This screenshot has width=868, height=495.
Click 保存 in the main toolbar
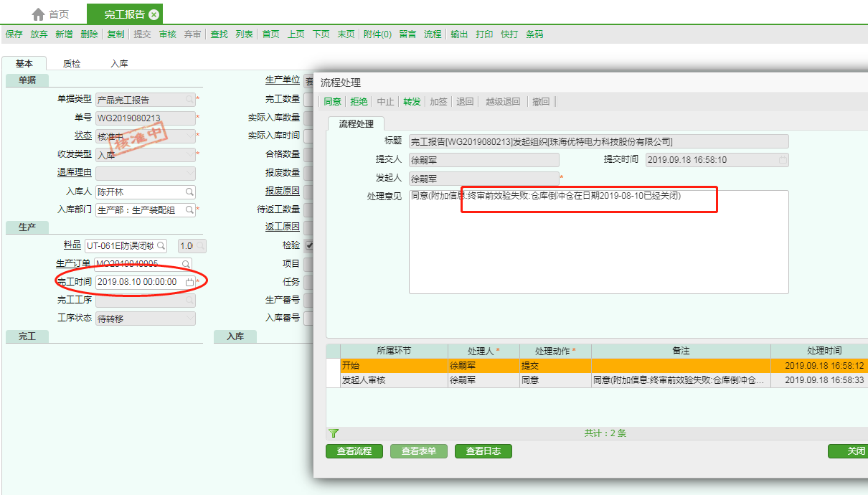pyautogui.click(x=14, y=34)
